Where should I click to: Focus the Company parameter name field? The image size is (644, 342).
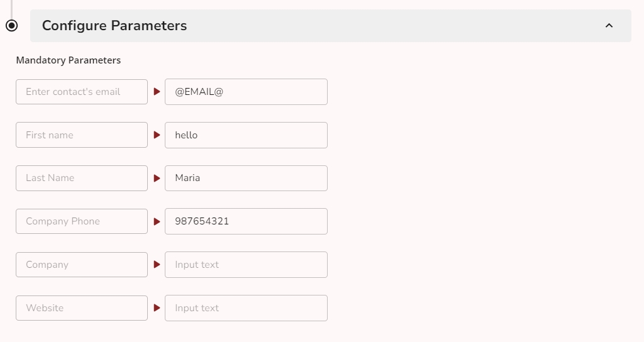click(x=82, y=265)
